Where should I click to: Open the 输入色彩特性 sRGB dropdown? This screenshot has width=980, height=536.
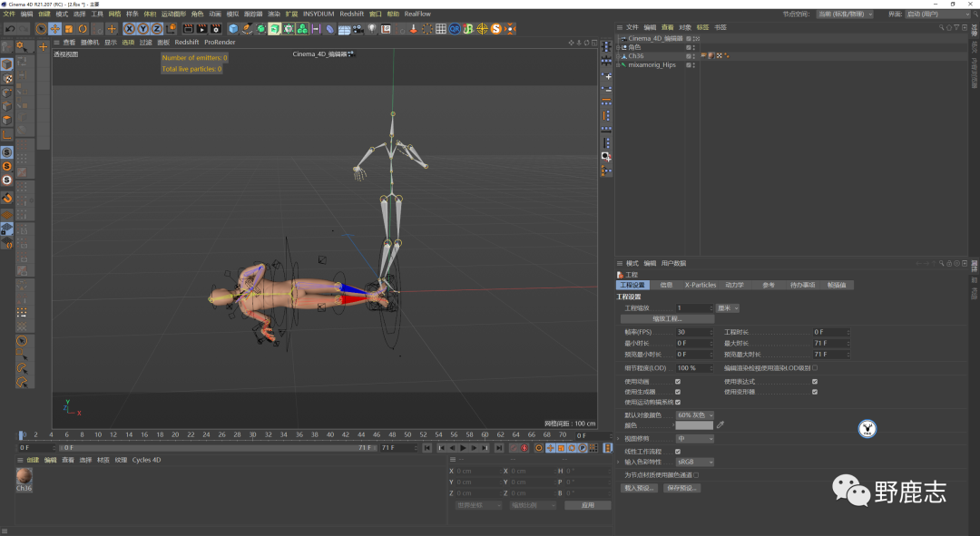(x=694, y=462)
